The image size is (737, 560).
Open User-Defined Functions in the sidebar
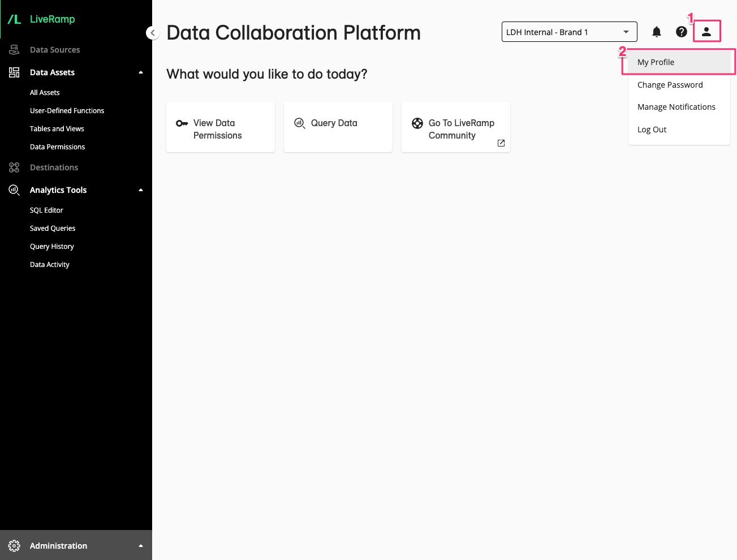(x=67, y=111)
